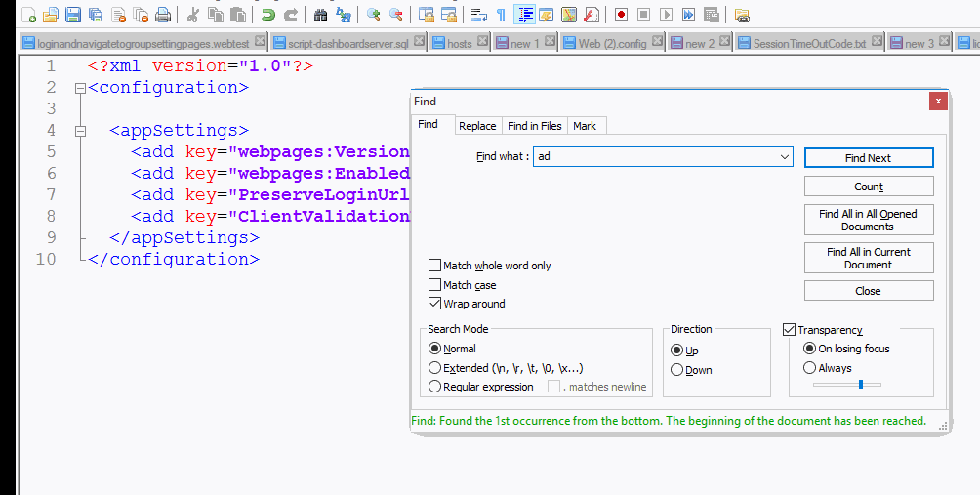
Task: Switch to script-dashboardserver.sql document tab
Action: [x=348, y=43]
